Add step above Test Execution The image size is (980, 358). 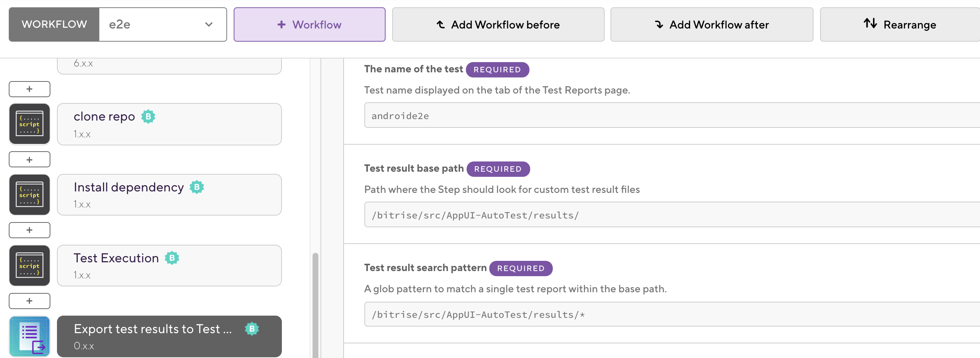point(29,230)
